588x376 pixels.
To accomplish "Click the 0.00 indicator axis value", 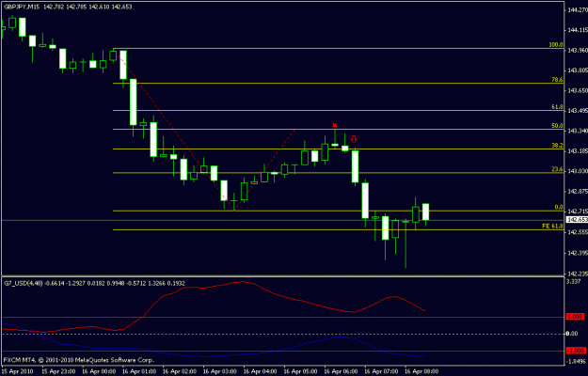I will tap(574, 334).
